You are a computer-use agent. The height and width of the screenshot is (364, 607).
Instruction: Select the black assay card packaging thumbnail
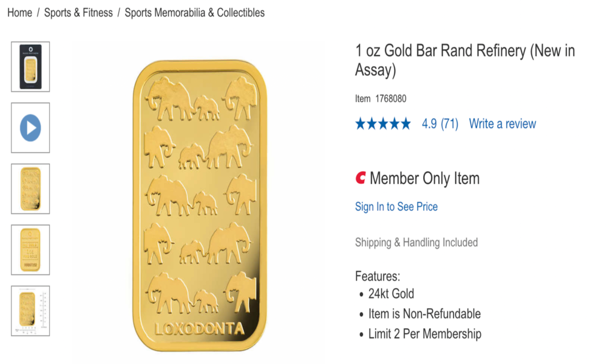pos(30,67)
